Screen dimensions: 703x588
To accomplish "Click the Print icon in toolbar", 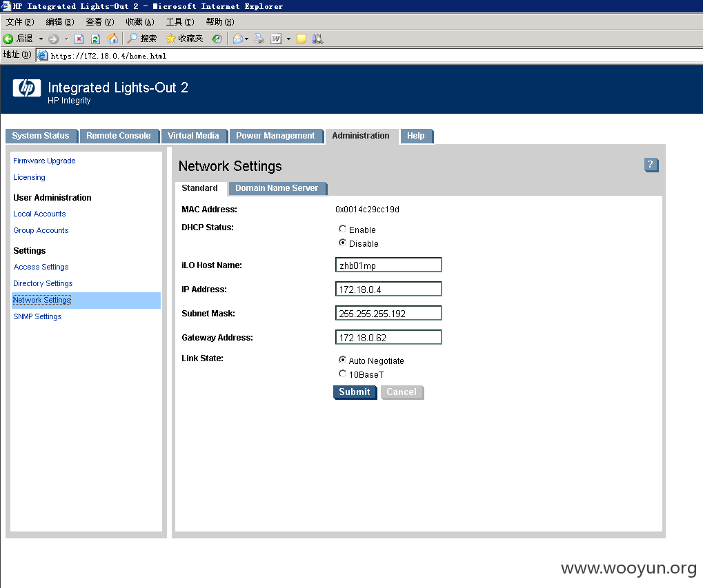I will [259, 39].
